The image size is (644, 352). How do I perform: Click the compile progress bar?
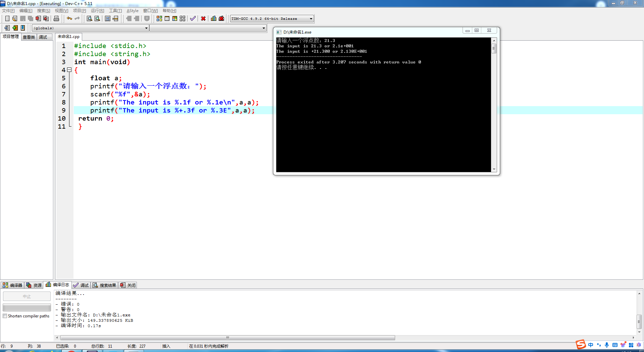tap(27, 307)
